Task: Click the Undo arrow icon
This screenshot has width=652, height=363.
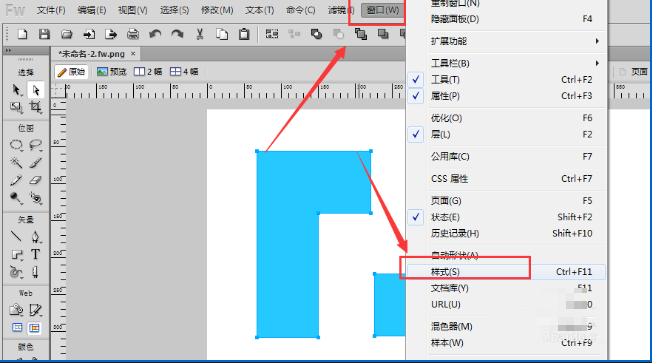Action: tap(155, 34)
